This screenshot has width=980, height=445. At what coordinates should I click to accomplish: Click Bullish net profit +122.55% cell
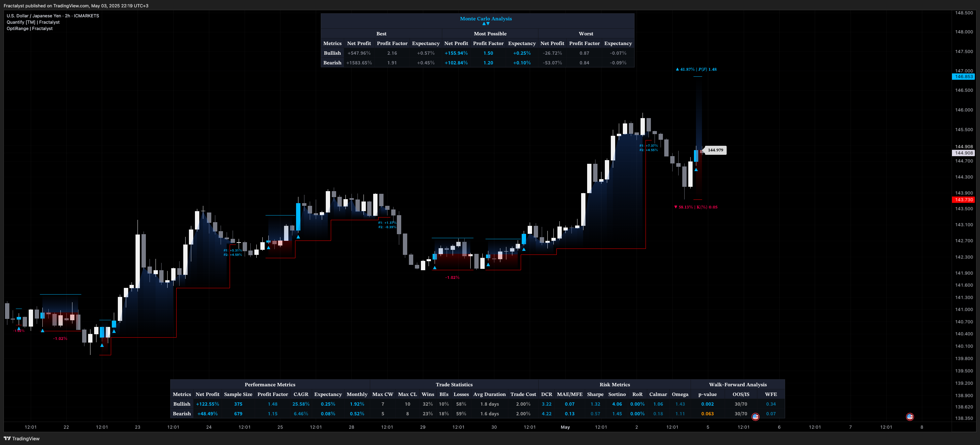pos(207,404)
